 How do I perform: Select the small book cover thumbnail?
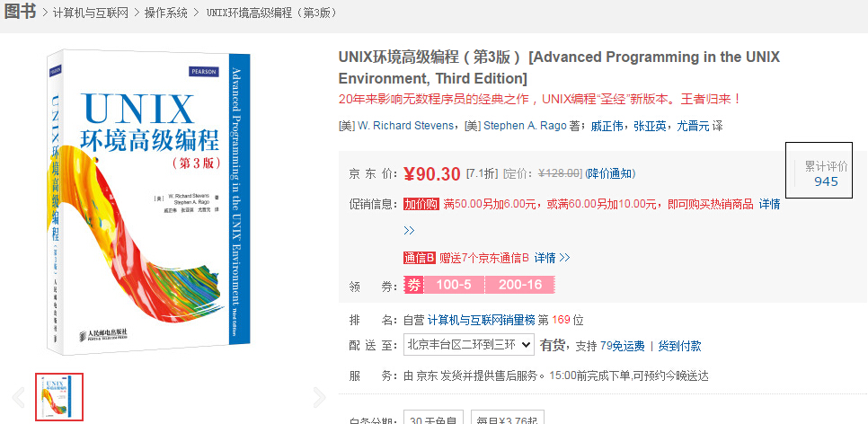(x=59, y=397)
